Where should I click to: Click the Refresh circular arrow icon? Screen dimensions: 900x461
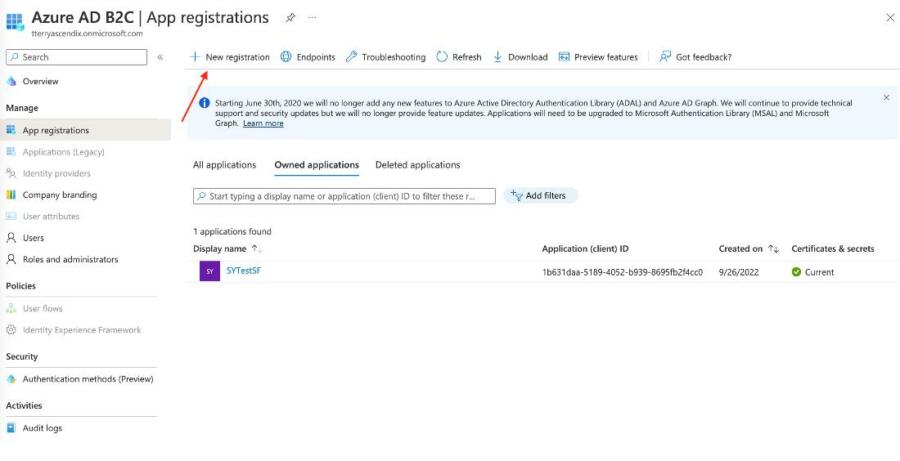442,57
